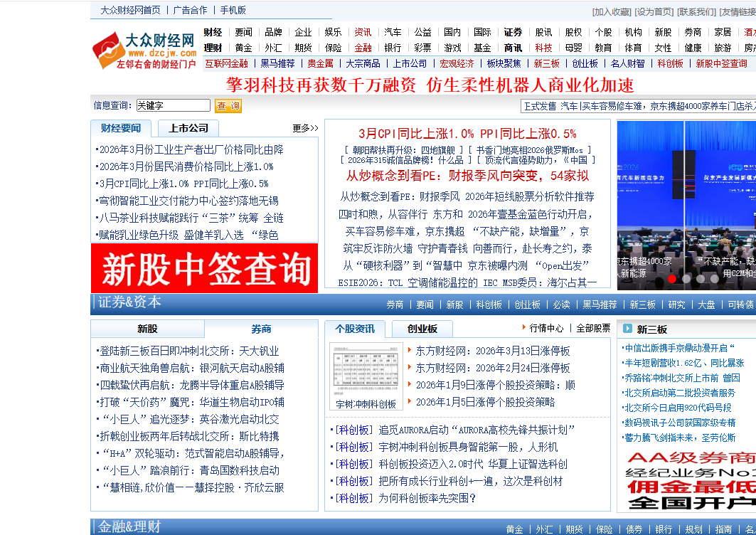Click the 加入收藏 link
The height and width of the screenshot is (535, 756).
pos(612,12)
